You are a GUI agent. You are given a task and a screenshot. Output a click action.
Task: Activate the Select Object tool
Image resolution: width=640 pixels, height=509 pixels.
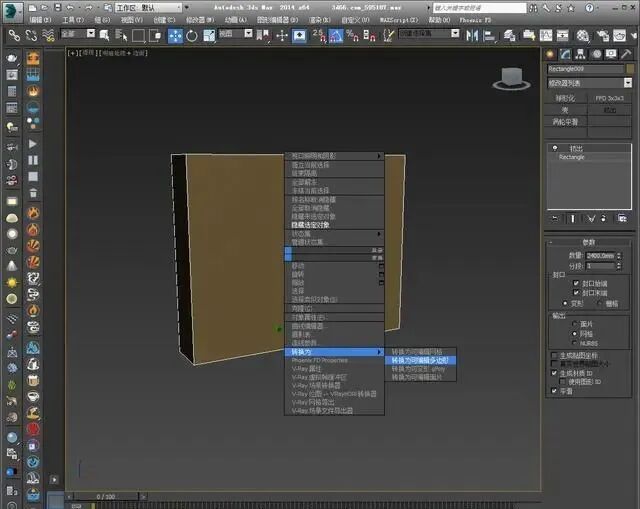tap(104, 36)
